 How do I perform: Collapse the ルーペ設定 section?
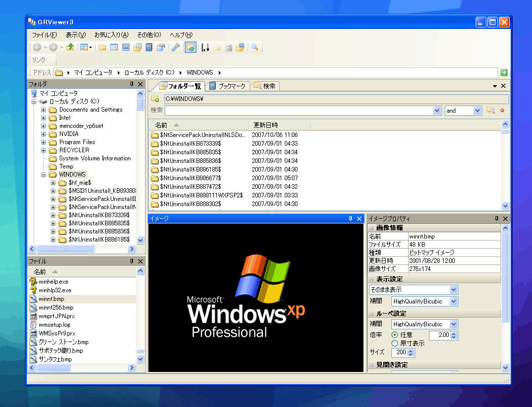[x=372, y=314]
